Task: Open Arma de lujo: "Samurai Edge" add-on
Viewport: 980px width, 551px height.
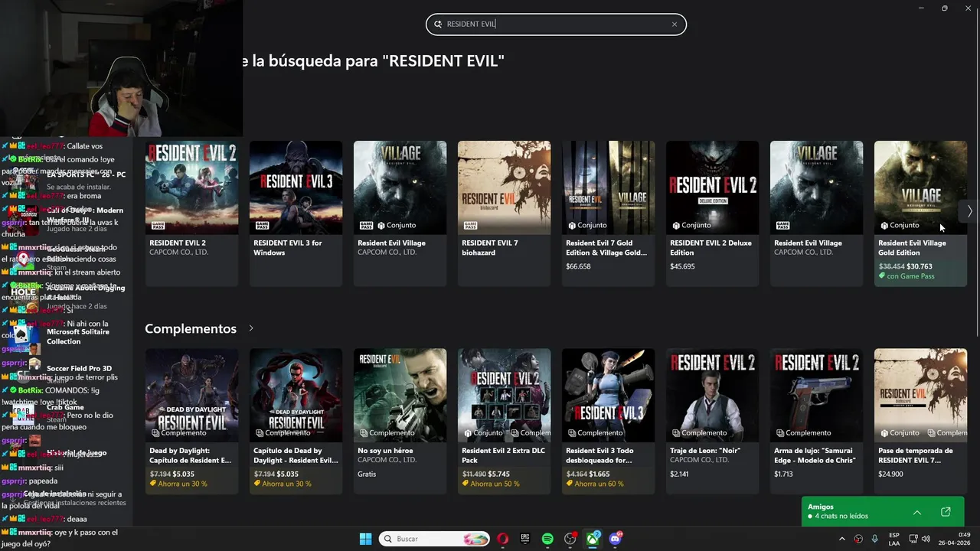Action: pyautogui.click(x=816, y=421)
